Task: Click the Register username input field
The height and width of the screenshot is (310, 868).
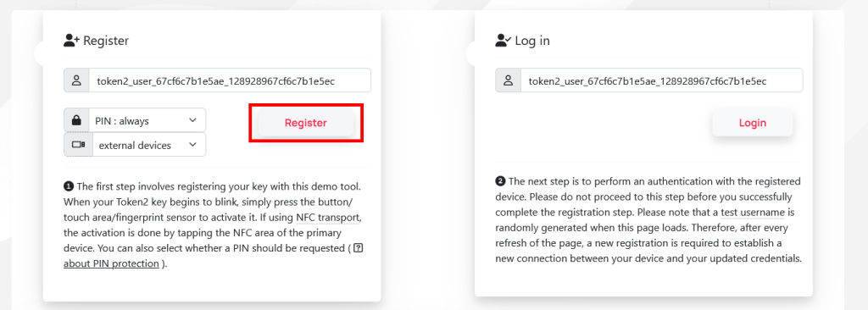Action: (230, 80)
